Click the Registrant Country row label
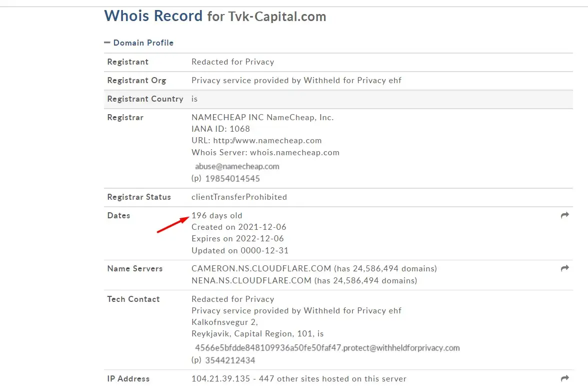Screen dimensions: 588x386 pos(145,99)
